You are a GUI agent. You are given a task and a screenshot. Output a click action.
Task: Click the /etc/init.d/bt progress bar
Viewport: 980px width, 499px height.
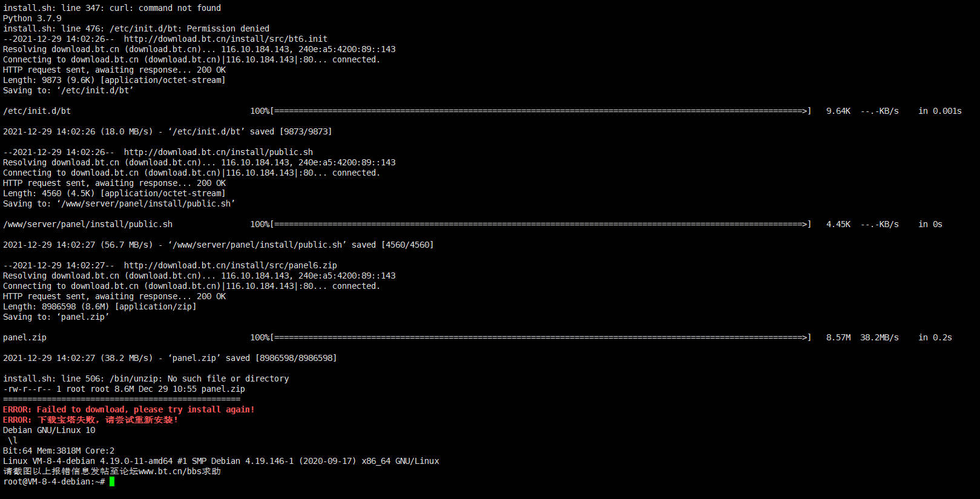click(530, 111)
